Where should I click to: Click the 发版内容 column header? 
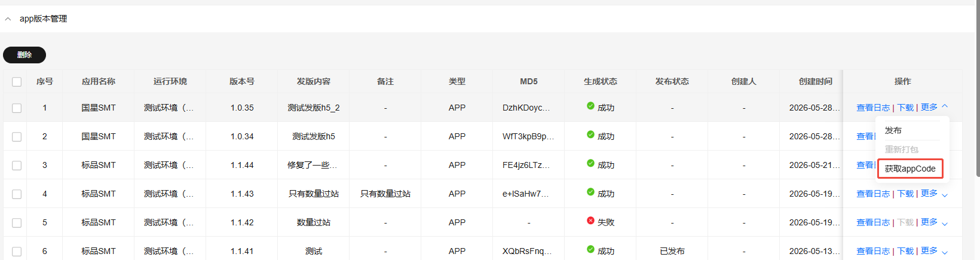[x=314, y=81]
